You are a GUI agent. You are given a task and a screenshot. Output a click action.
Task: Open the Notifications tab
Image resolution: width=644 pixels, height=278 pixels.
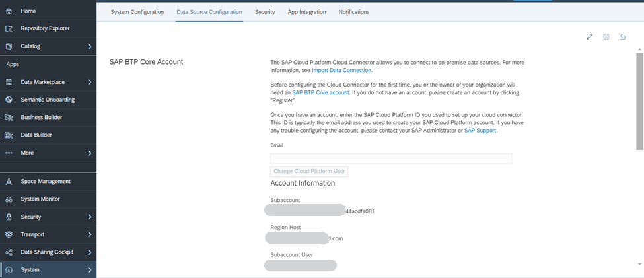(354, 12)
